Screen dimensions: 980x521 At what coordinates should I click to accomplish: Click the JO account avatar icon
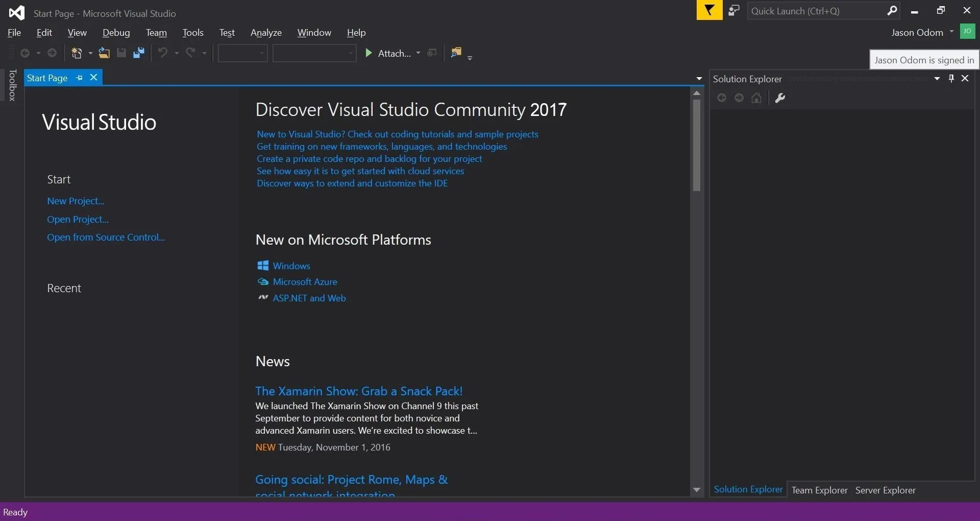click(967, 31)
